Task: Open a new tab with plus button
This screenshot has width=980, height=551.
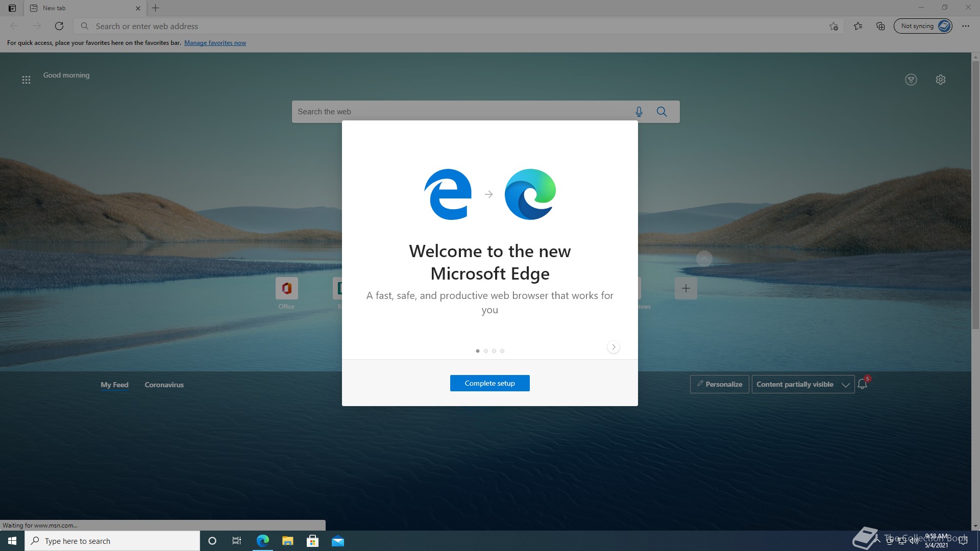Action: click(x=156, y=8)
